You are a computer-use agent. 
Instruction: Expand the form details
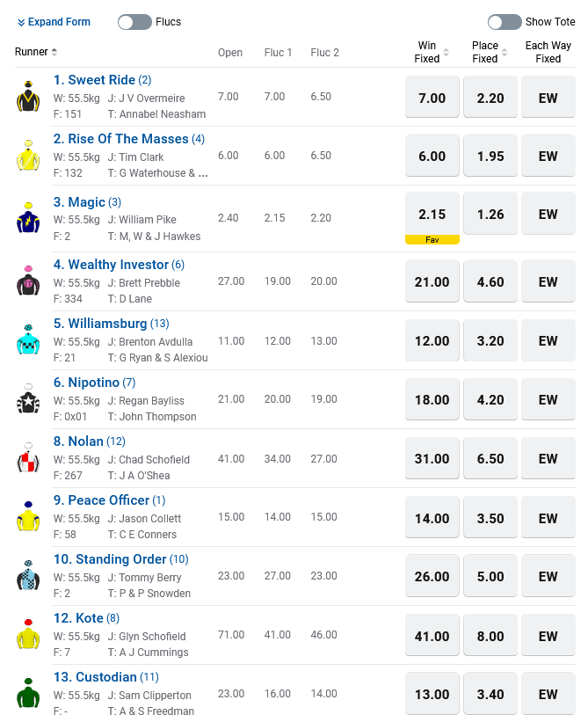pyautogui.click(x=53, y=22)
